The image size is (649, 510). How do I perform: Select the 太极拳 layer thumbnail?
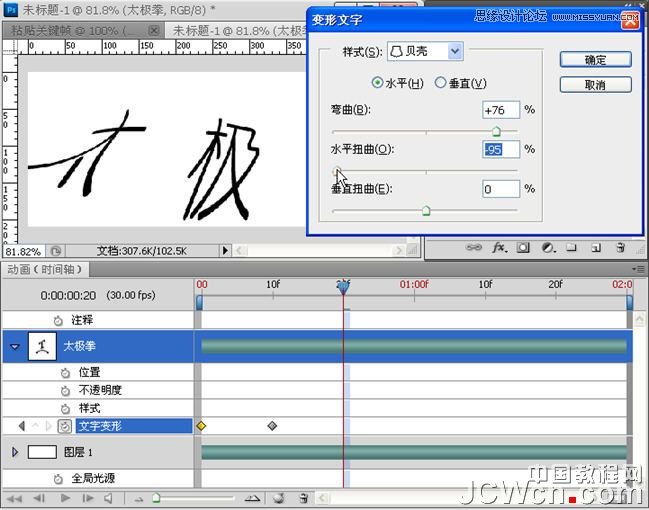[42, 346]
